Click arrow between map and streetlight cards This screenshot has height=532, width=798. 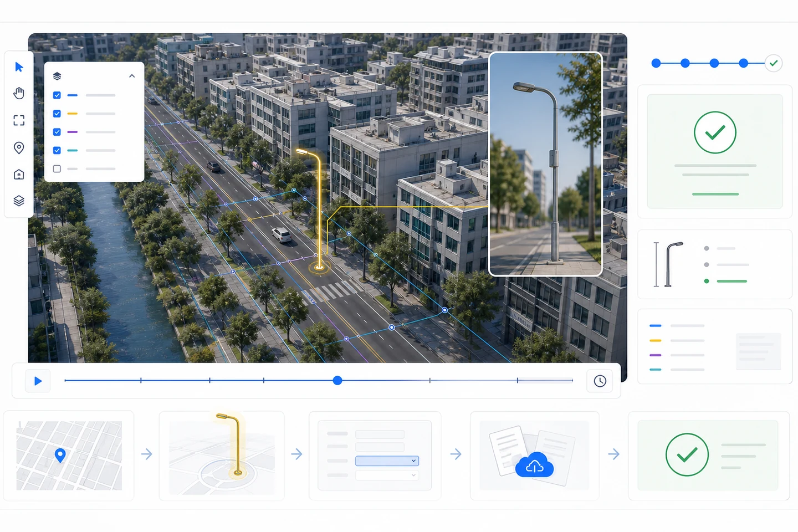pyautogui.click(x=147, y=454)
